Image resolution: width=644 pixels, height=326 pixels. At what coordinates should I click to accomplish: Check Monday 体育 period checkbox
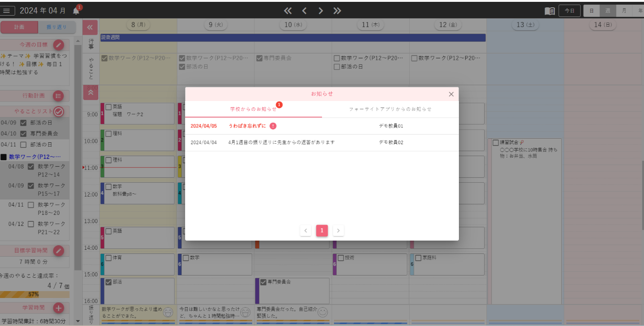click(109, 258)
